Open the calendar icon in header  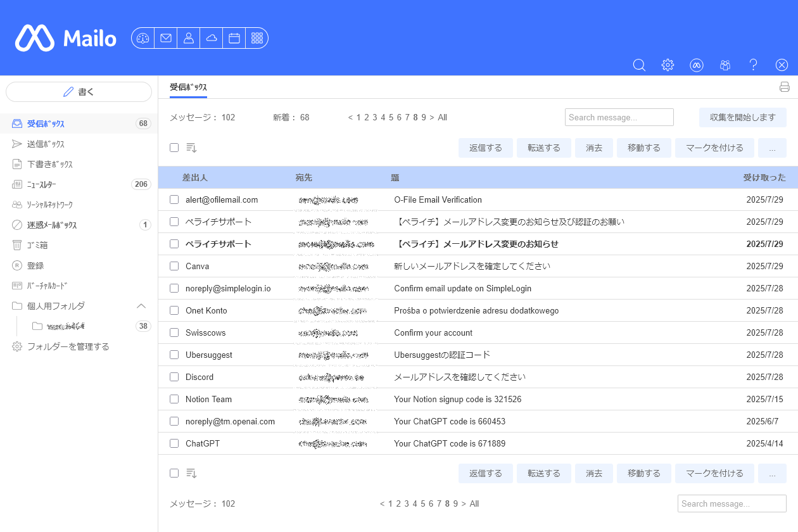(234, 38)
